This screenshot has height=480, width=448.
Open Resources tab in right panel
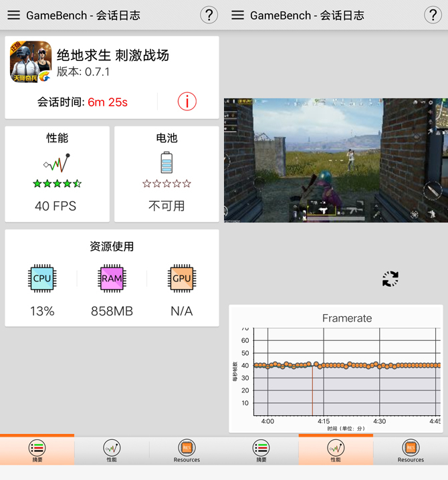click(411, 451)
